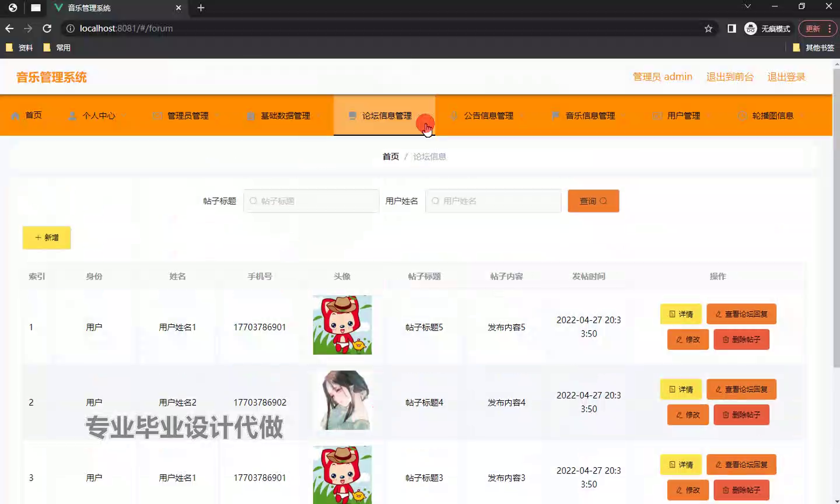Bookmark this page with the star icon
Viewport: 840px width, 504px height.
(x=708, y=29)
